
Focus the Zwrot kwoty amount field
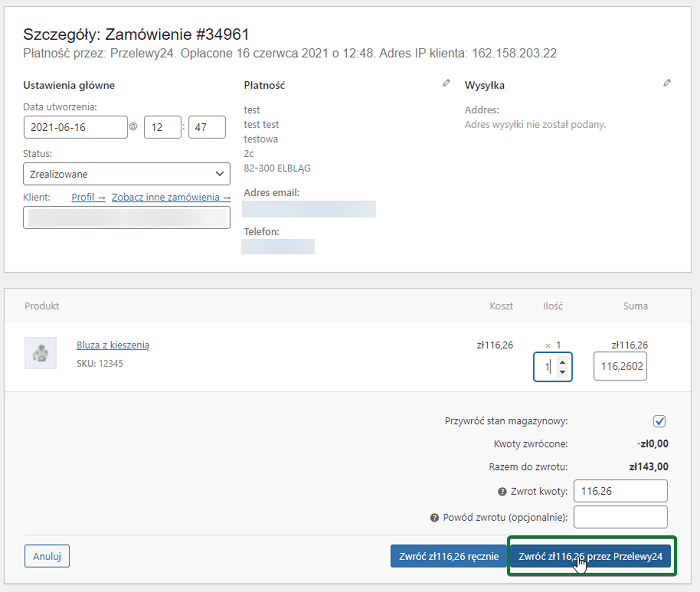pyautogui.click(x=621, y=491)
